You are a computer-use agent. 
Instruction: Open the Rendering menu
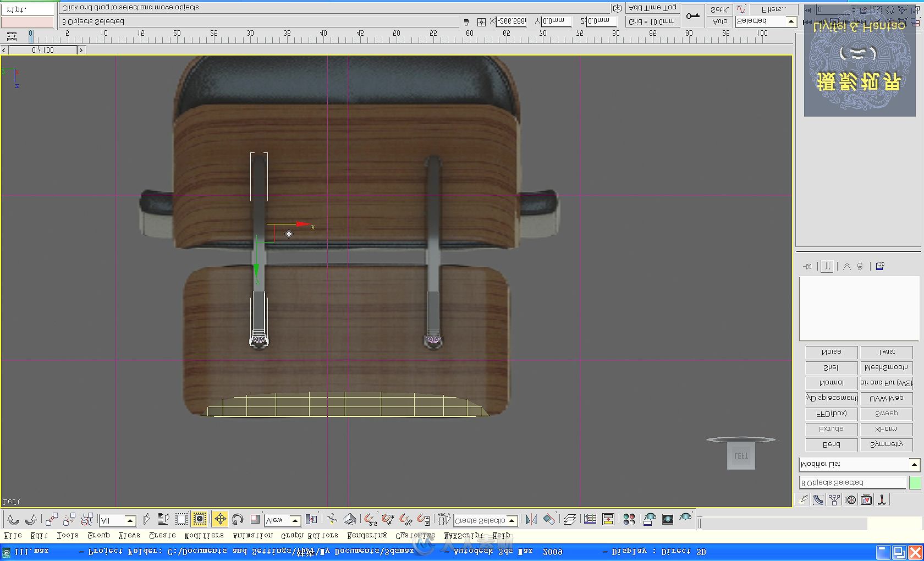click(x=367, y=535)
